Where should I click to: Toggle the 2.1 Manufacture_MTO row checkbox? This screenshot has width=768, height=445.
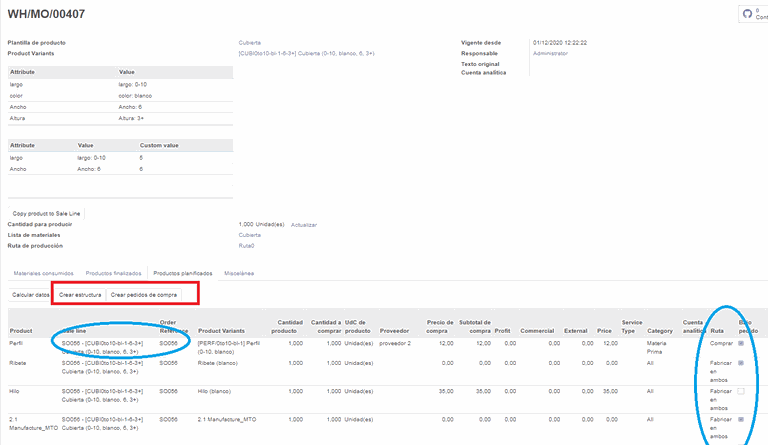click(x=740, y=420)
